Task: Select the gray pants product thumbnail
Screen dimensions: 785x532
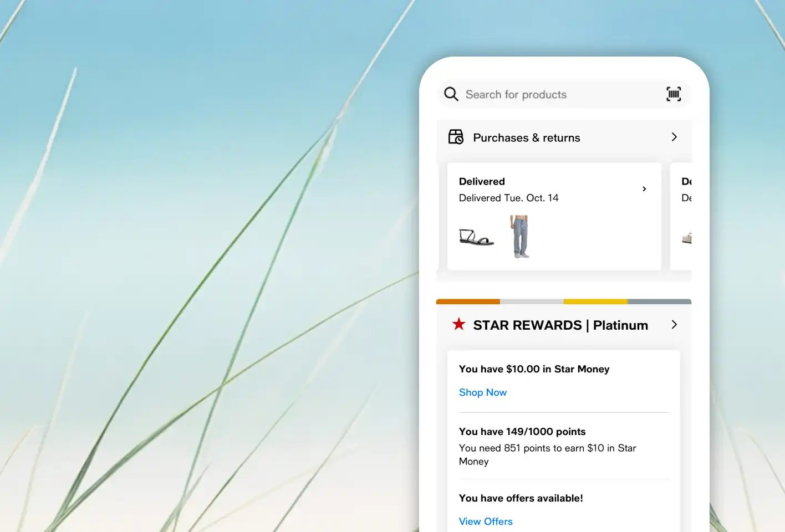Action: pos(520,237)
